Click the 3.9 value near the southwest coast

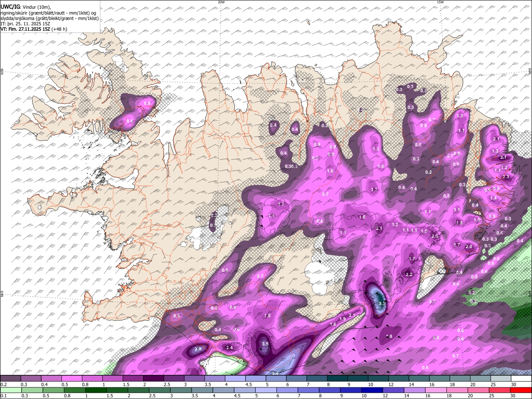pos(198,349)
